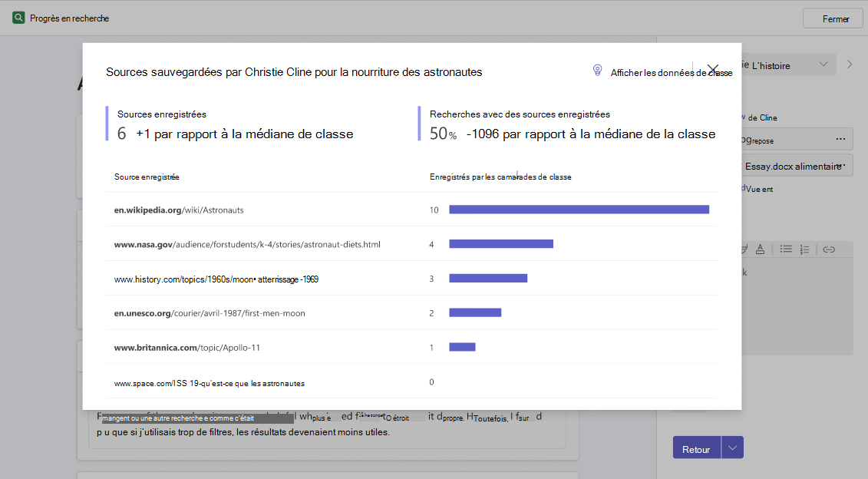Screen dimensions: 868x479
Task: Open the en.wikipedia.org/wiki/Astronauts source
Action: click(x=179, y=210)
